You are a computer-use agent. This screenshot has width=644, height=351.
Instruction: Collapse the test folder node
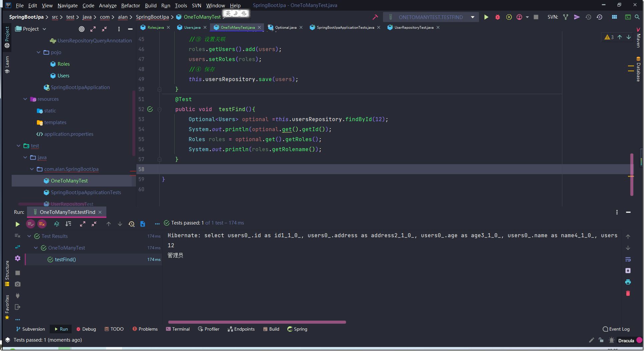18,146
